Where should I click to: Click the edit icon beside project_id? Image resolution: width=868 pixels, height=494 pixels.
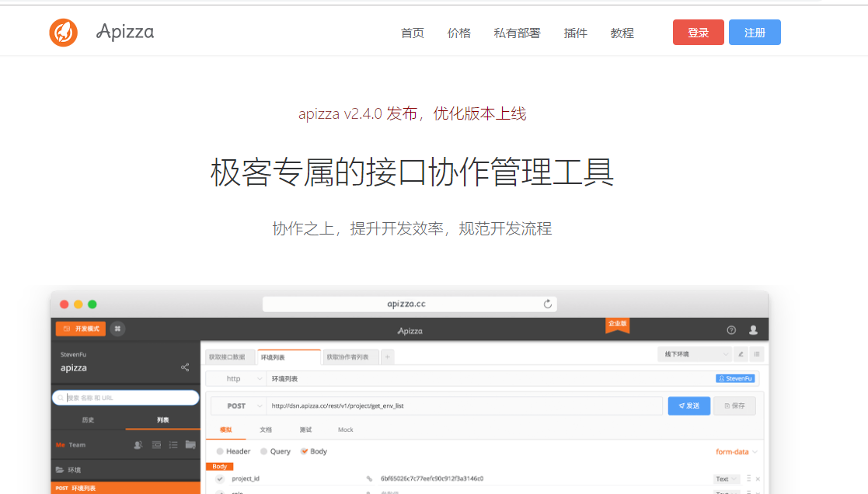click(x=368, y=479)
